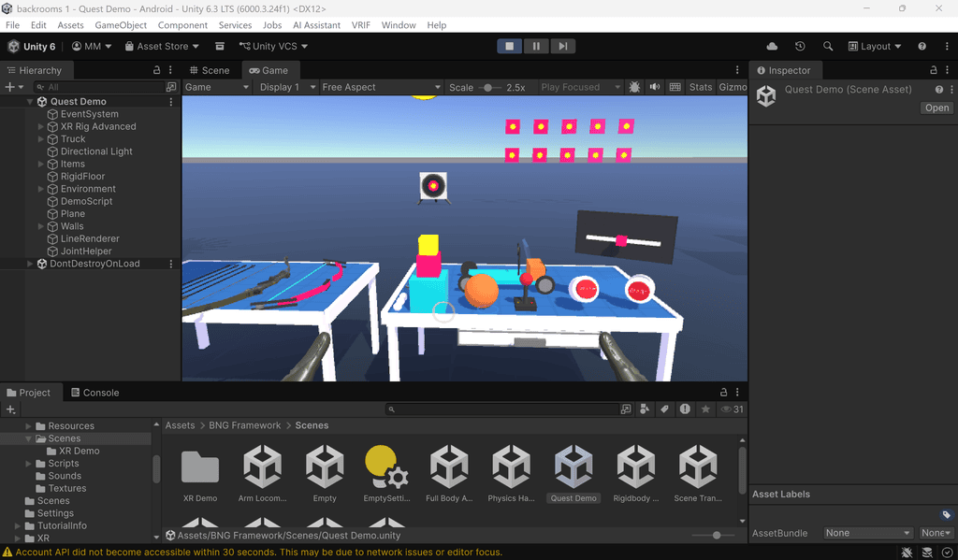958x560 pixels.
Task: Open the DontDestroyOnLoad options menu
Action: (171, 264)
